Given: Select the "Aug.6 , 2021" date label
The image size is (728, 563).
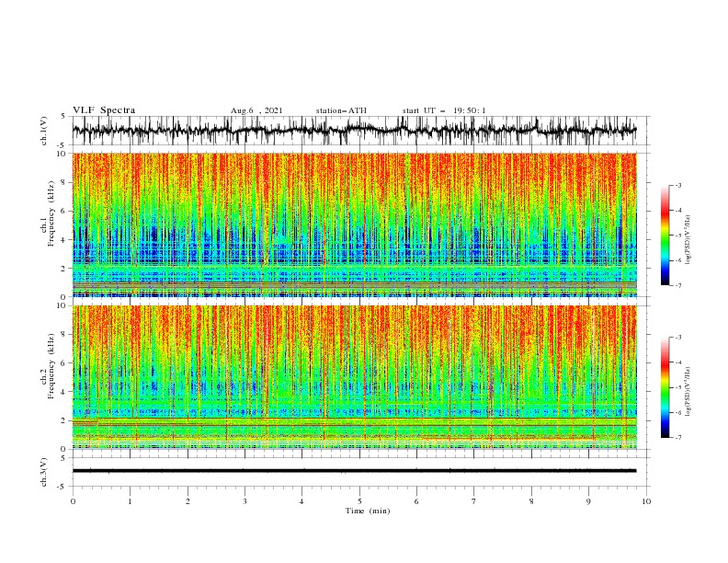Looking at the screenshot, I should pos(256,110).
